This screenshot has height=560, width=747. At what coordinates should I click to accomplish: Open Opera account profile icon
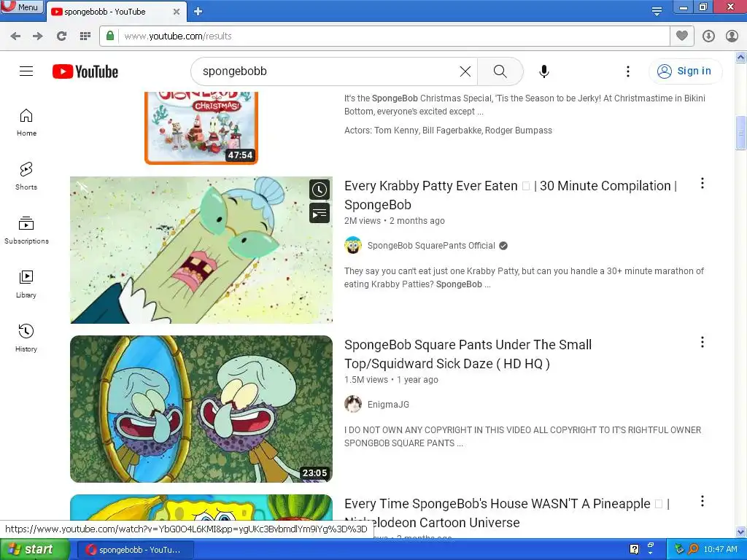click(x=732, y=36)
